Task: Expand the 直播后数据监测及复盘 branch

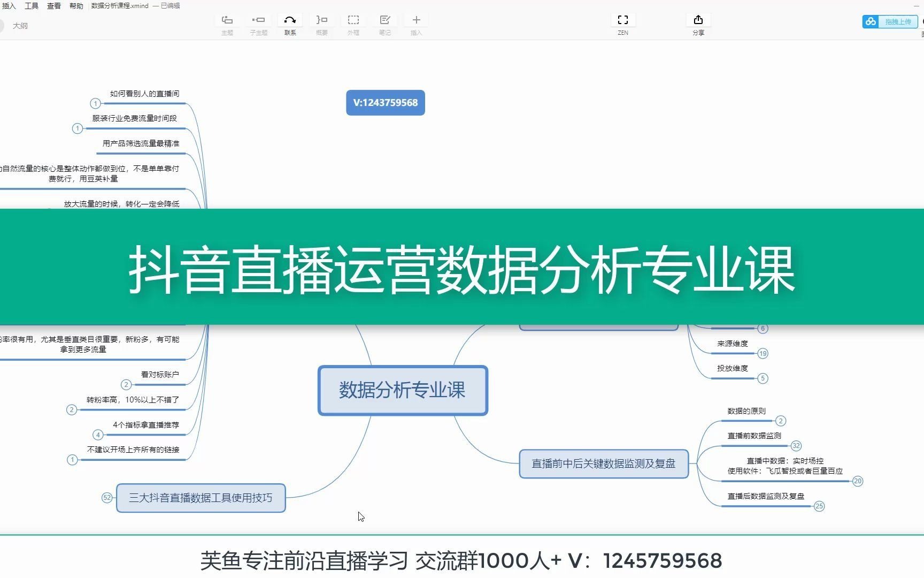Action: (x=819, y=506)
